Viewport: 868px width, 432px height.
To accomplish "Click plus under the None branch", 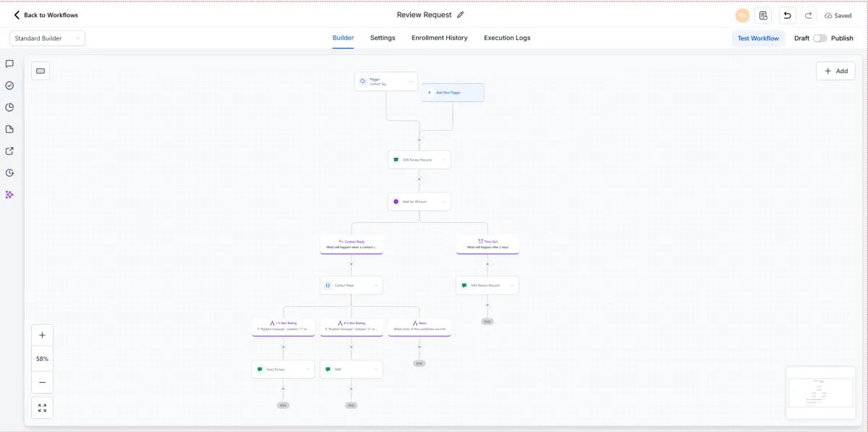I will 420,347.
